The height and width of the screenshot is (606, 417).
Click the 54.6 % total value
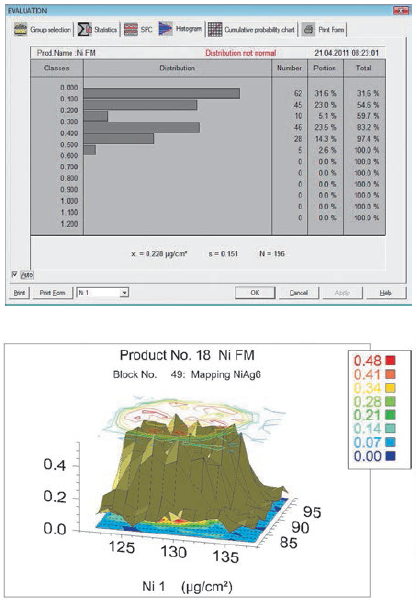368,105
